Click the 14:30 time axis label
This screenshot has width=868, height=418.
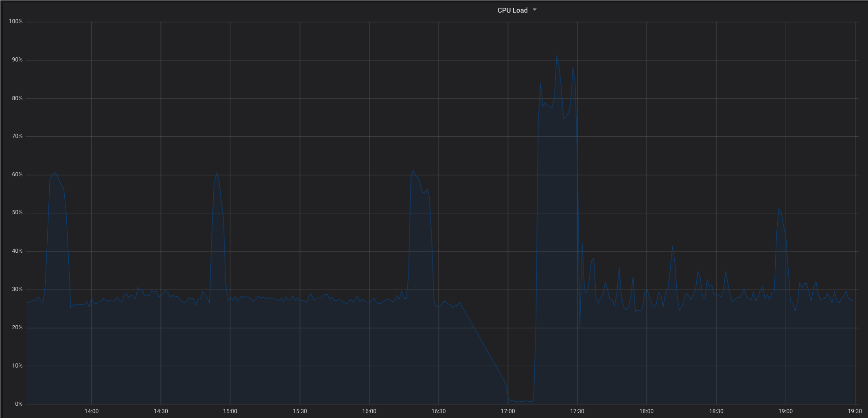pos(161,411)
